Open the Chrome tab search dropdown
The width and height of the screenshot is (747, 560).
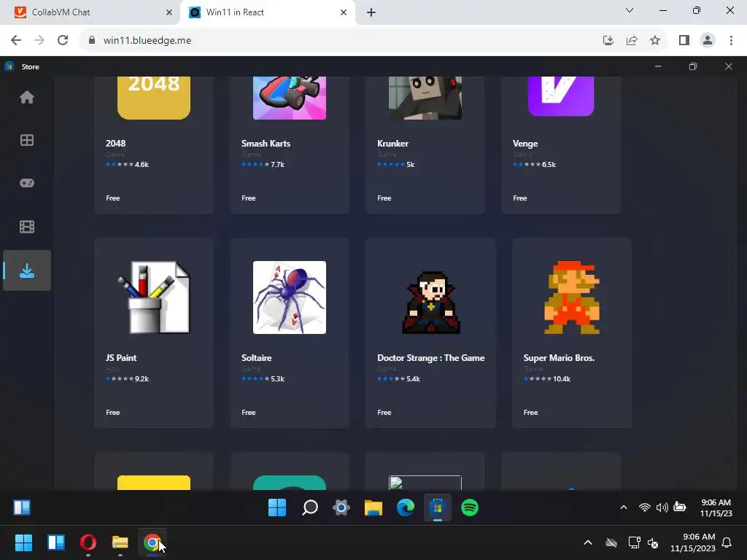point(630,10)
